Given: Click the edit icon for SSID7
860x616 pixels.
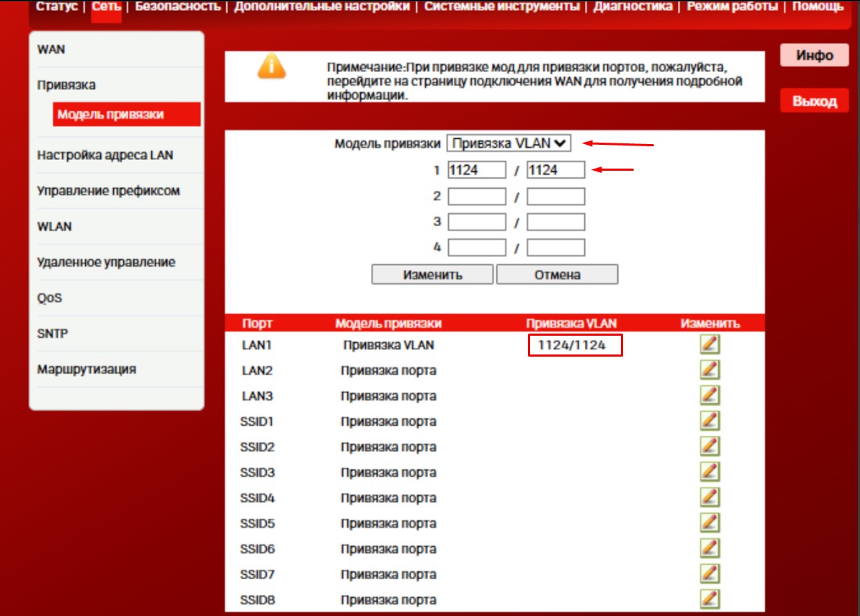Looking at the screenshot, I should point(709,574).
